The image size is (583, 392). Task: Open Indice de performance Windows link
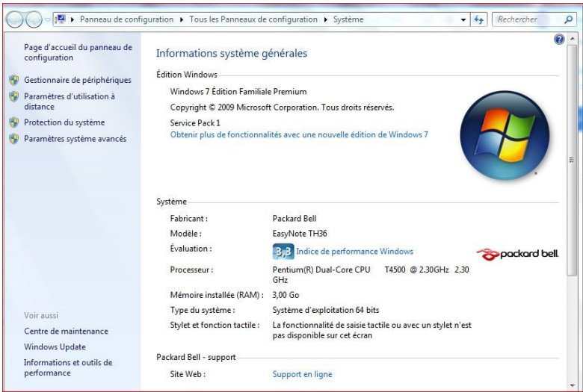(x=354, y=252)
